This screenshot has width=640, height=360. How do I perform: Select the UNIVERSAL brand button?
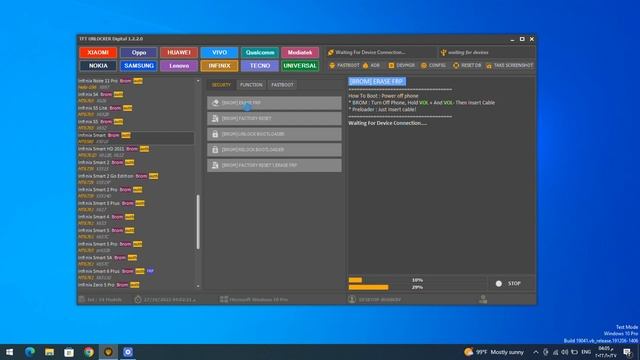pyautogui.click(x=300, y=66)
